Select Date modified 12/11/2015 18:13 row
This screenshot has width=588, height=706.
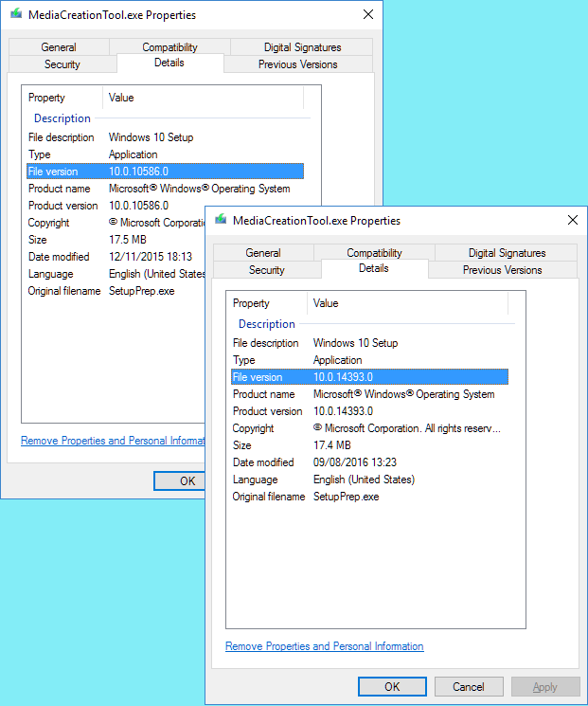click(116, 257)
